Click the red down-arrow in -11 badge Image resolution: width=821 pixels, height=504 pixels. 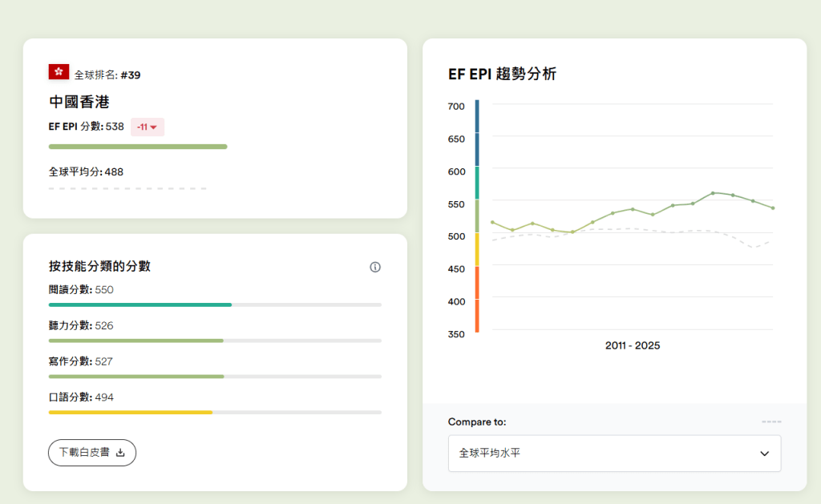[154, 127]
